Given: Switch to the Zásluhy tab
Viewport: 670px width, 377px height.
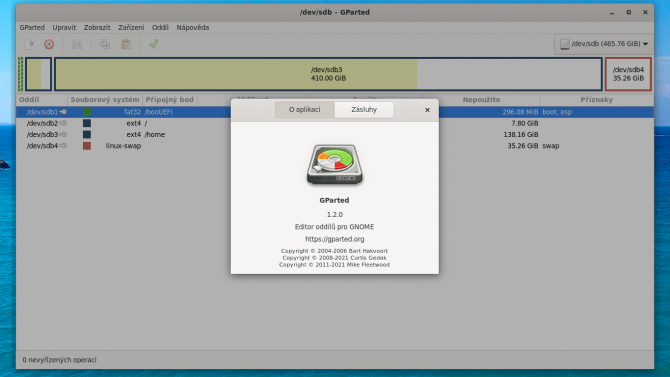Looking at the screenshot, I should [x=364, y=109].
